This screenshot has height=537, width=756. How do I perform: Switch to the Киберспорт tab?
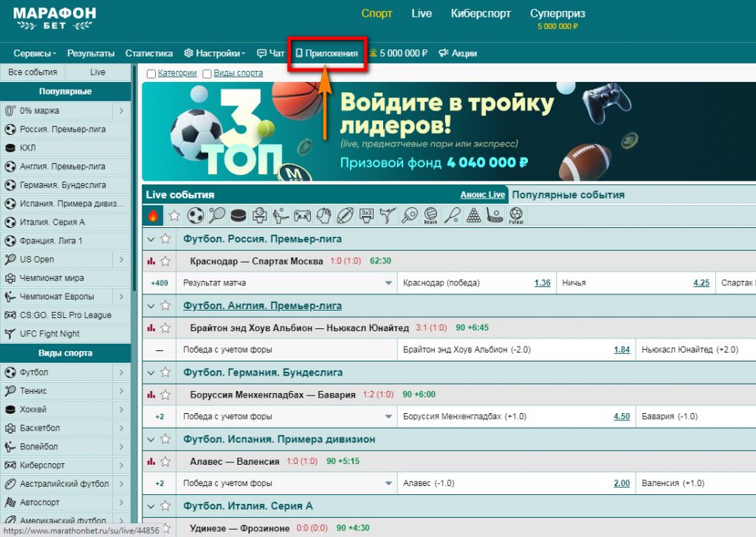pos(481,13)
